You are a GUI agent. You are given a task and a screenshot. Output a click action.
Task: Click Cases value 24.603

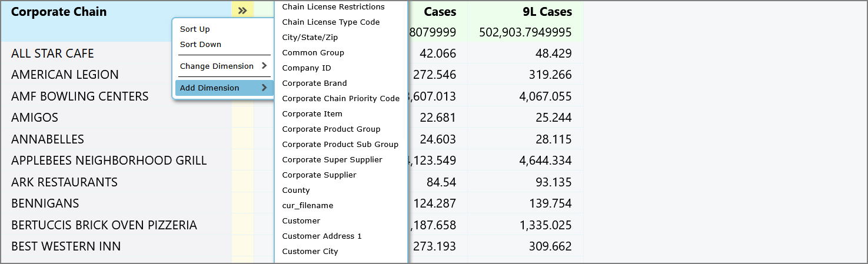click(x=438, y=139)
